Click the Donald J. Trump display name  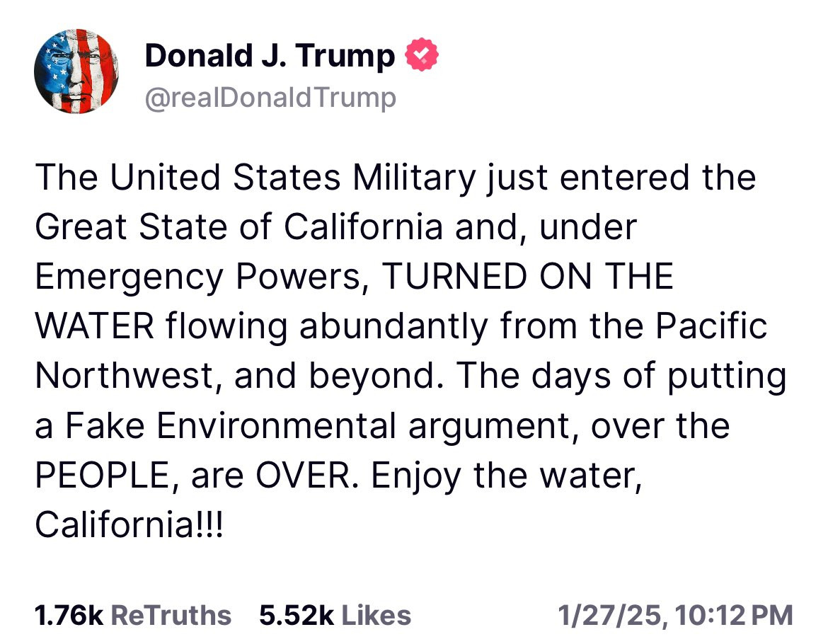(270, 55)
